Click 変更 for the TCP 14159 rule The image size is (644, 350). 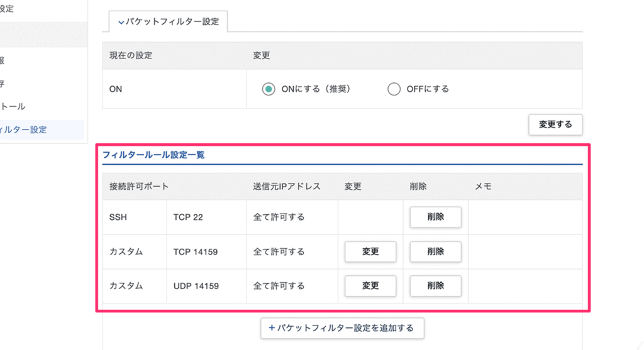pos(370,252)
